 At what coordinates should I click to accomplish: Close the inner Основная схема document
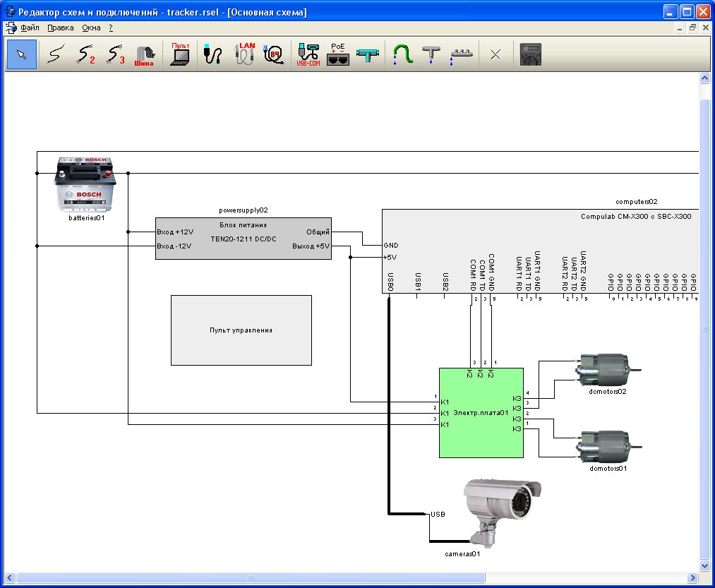point(705,28)
